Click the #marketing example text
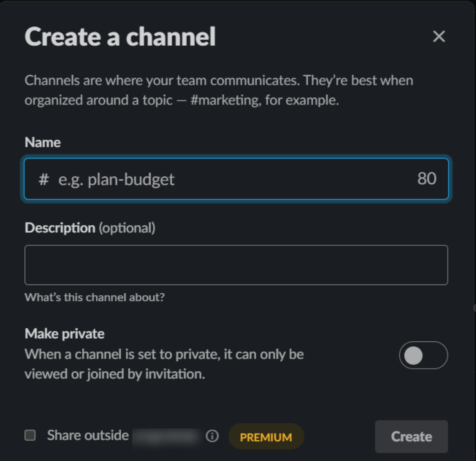Viewport: 476px width, 461px height. (x=225, y=100)
